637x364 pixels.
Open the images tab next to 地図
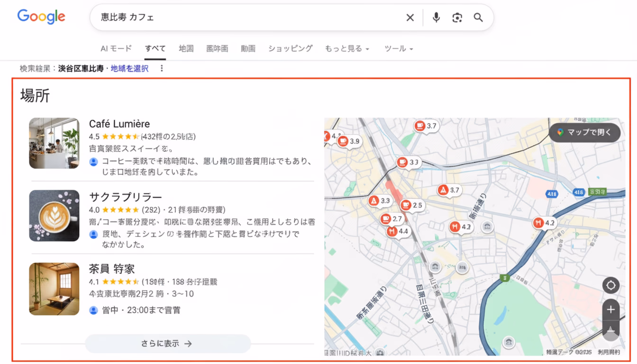coord(217,48)
